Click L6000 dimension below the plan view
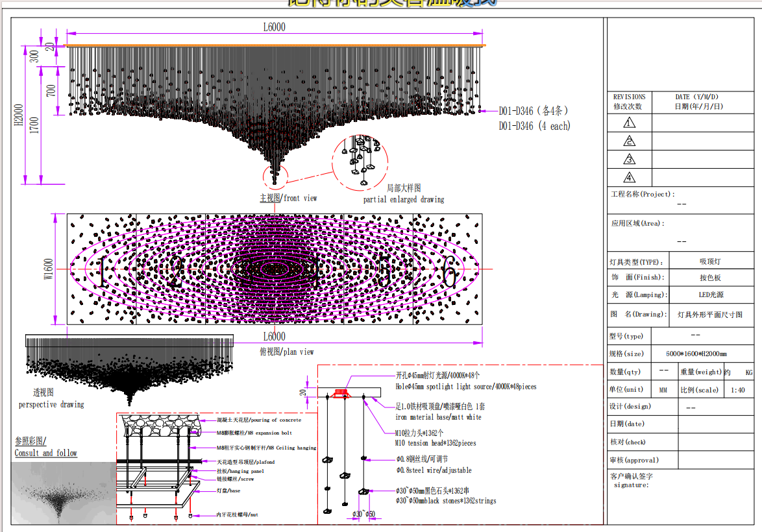Image resolution: width=762 pixels, height=532 pixels. (274, 336)
